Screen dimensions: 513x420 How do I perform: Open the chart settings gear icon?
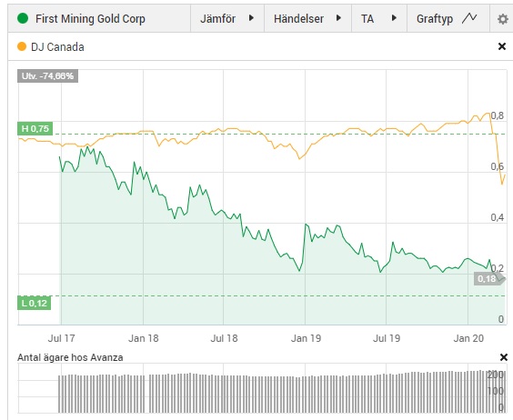(x=502, y=19)
